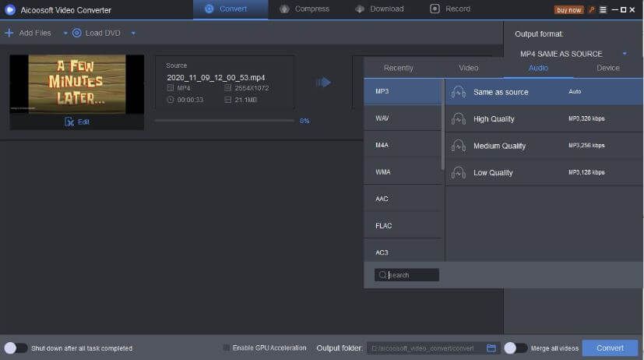Click headphone icon for Medium Quality
The height and width of the screenshot is (360, 644).
pyautogui.click(x=459, y=146)
